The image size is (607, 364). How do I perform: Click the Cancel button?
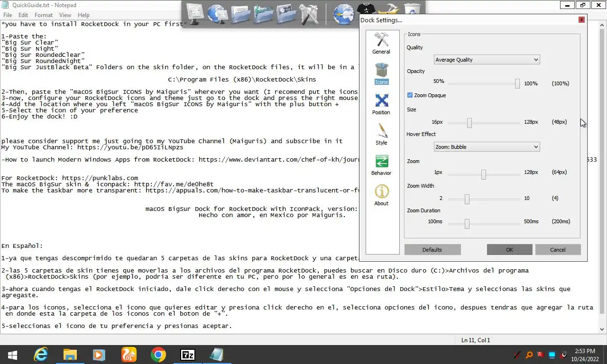pos(558,250)
